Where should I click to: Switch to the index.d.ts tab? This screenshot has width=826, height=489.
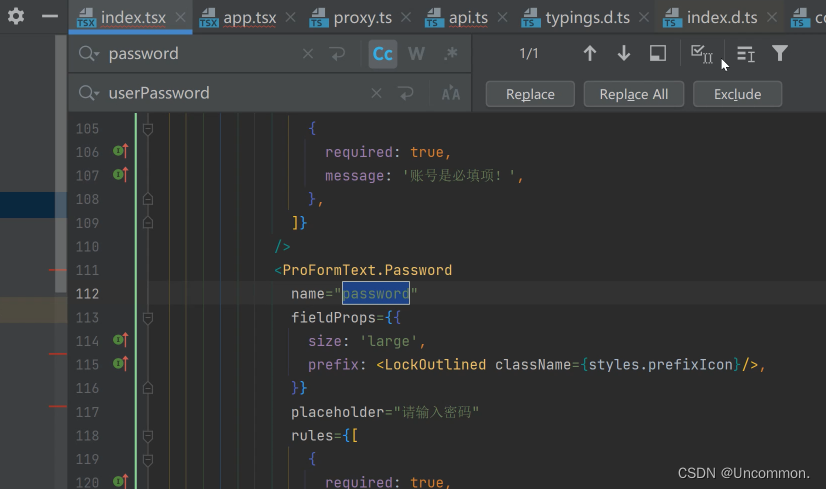[722, 17]
